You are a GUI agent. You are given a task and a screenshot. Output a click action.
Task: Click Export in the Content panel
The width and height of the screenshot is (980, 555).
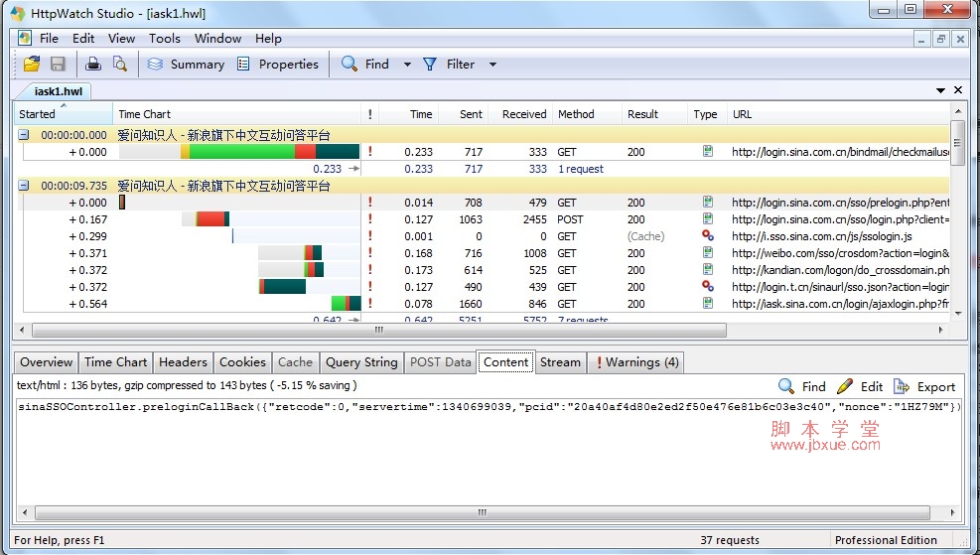[925, 386]
